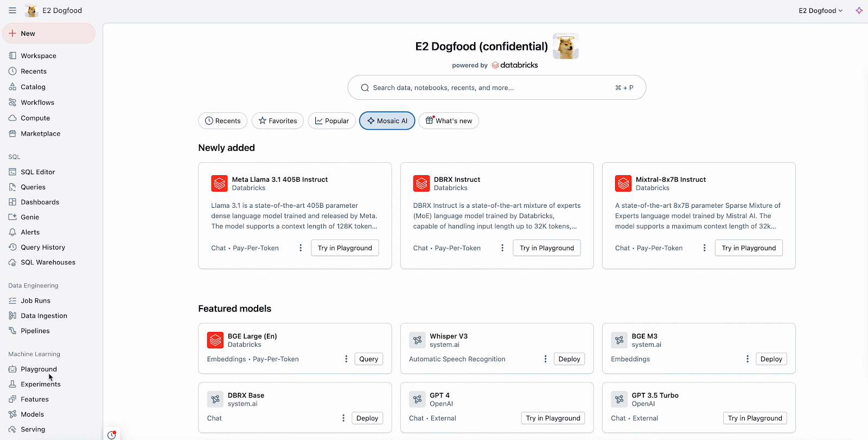Open the BGE M3 card kebab menu

pos(748,359)
